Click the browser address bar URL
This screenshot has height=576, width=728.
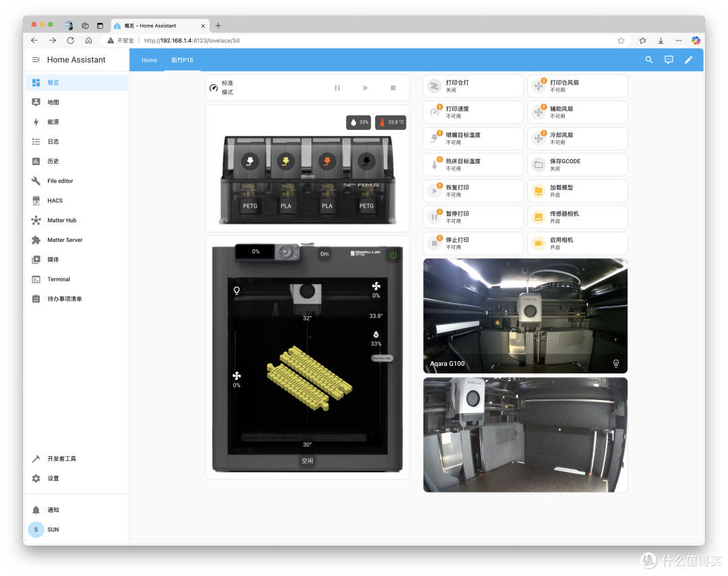(x=191, y=40)
